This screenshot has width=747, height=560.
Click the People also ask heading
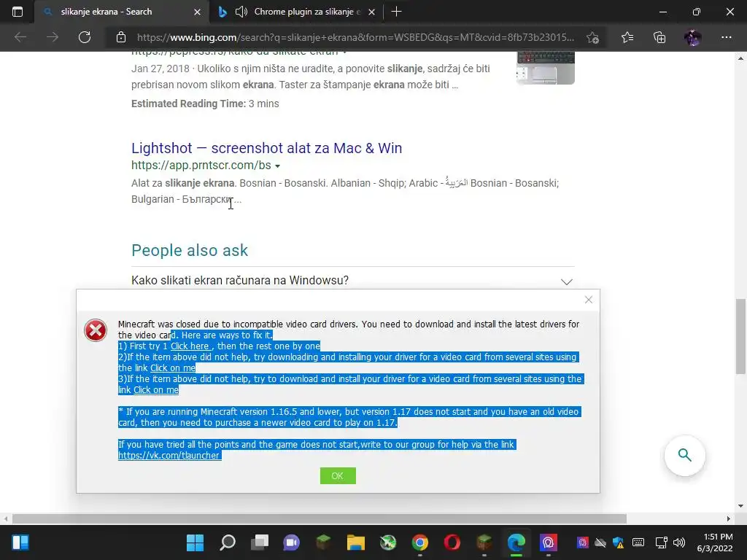190,251
